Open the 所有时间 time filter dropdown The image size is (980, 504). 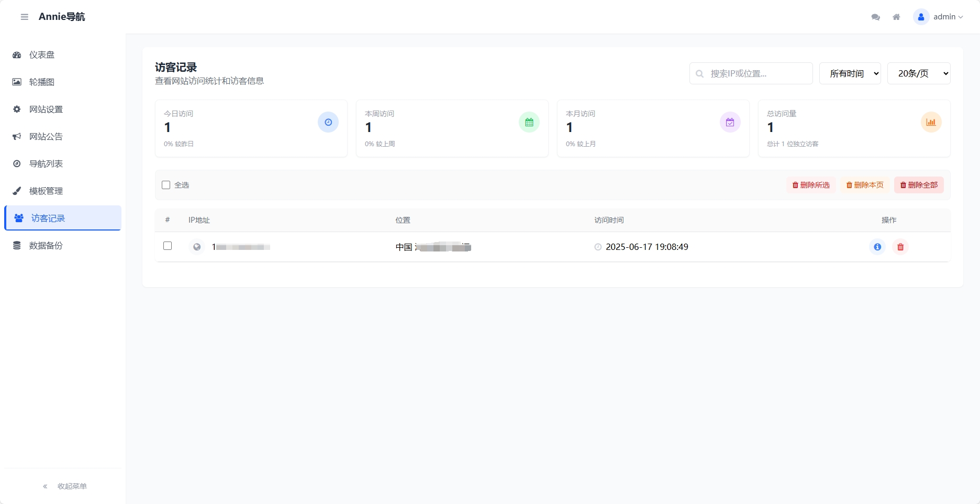pyautogui.click(x=850, y=73)
